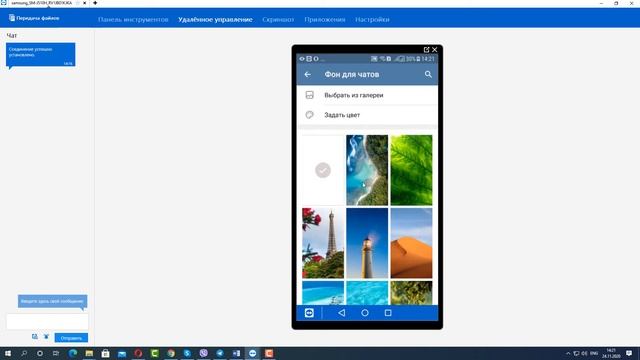The image size is (640, 360).
Task: Select the swimming pool wallpaper in bottom row
Action: click(323, 293)
